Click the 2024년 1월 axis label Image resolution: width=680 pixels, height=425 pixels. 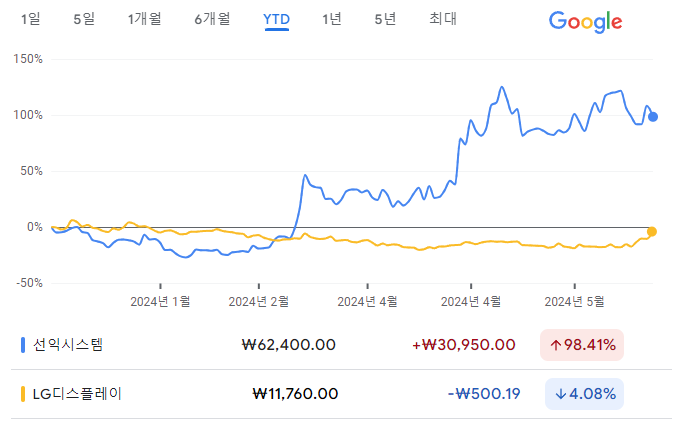point(160,301)
